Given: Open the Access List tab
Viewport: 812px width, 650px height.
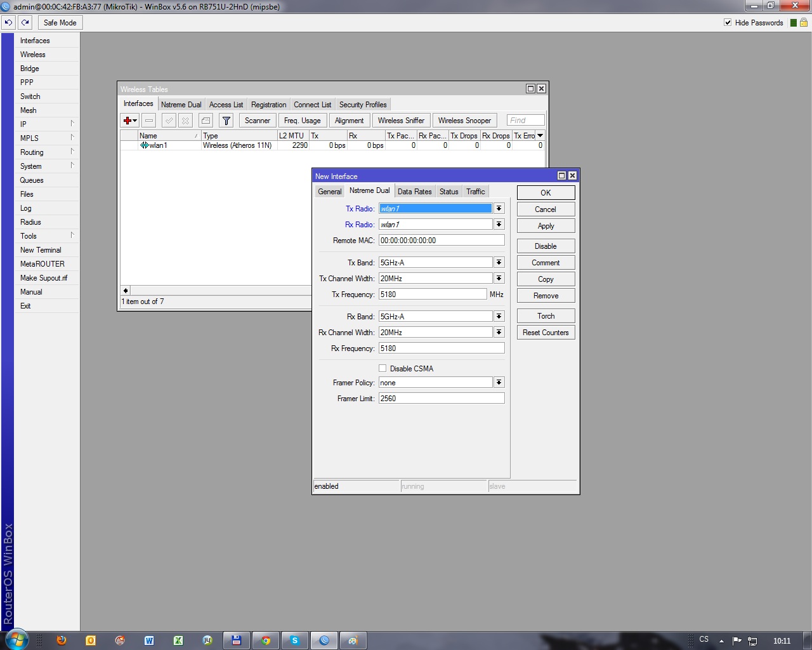Looking at the screenshot, I should pyautogui.click(x=226, y=105).
